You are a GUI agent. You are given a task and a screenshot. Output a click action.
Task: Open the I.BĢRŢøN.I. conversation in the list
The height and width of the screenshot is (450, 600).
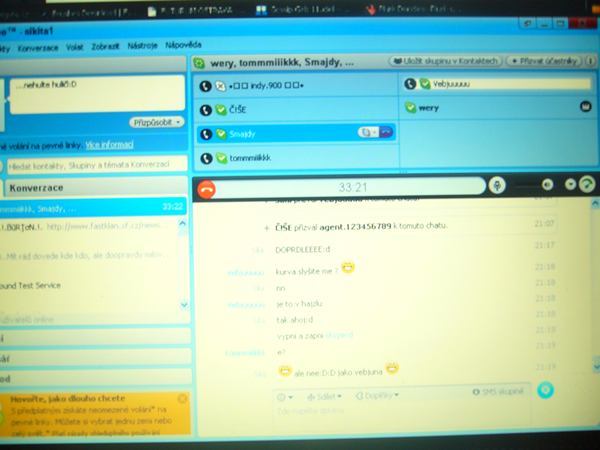(89, 227)
